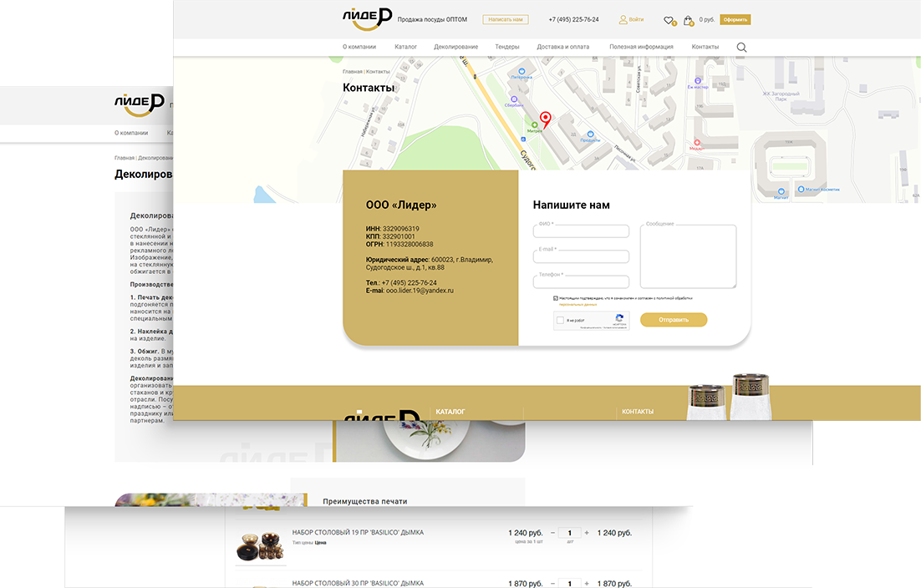The image size is (921, 588).
Task: Tick the personal data consent checkbox
Action: coord(556,298)
